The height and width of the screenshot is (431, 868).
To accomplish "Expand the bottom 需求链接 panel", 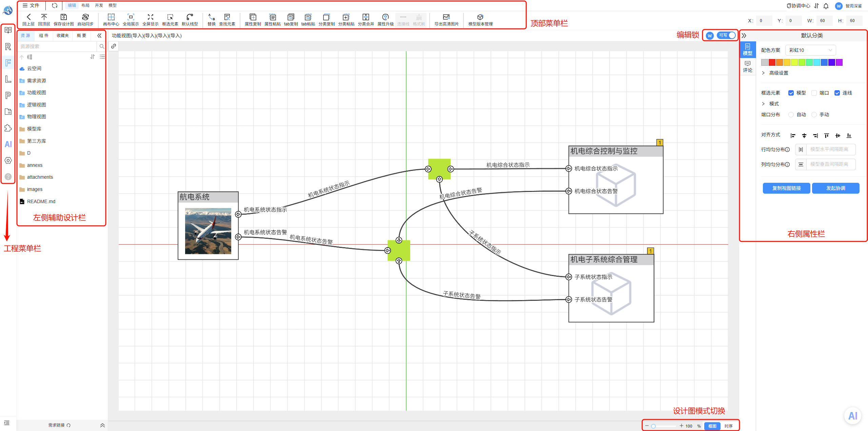I will pyautogui.click(x=102, y=425).
